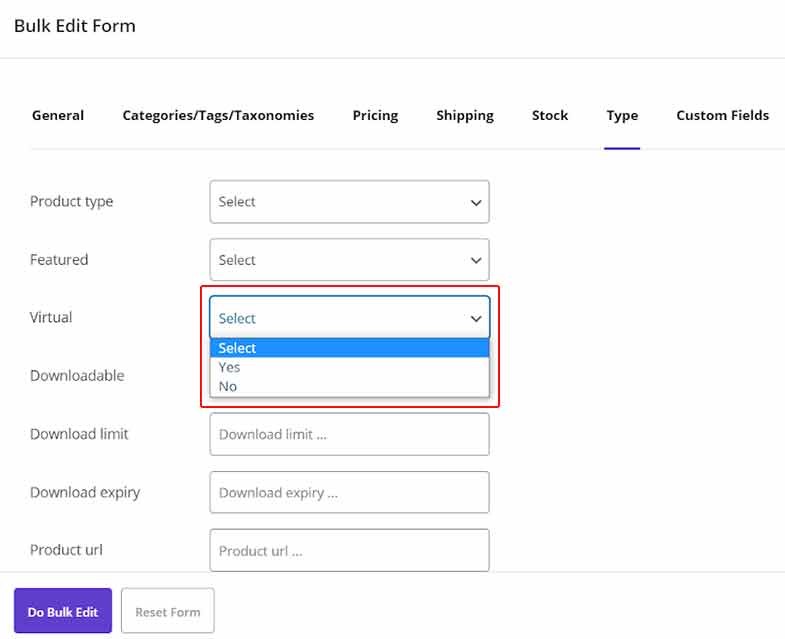
Task: Select the Shipping tab
Action: pyautogui.click(x=464, y=115)
